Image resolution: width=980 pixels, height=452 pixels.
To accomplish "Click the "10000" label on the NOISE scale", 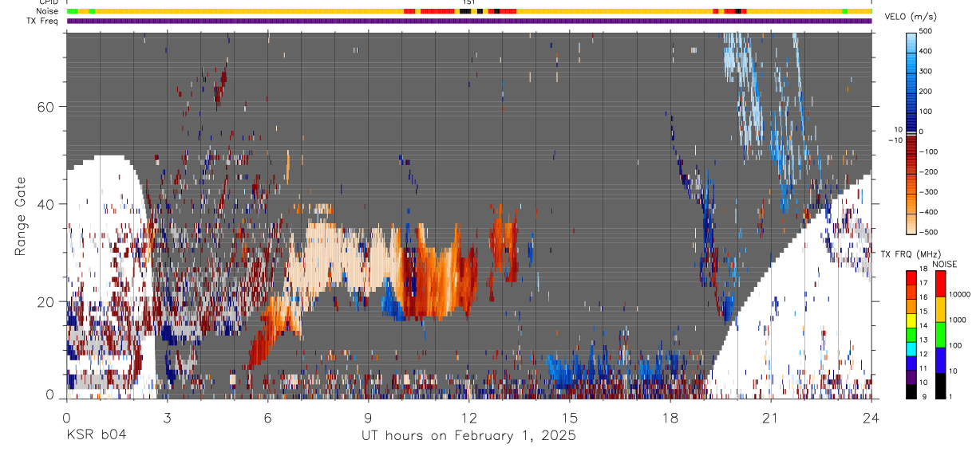I will [x=960, y=294].
